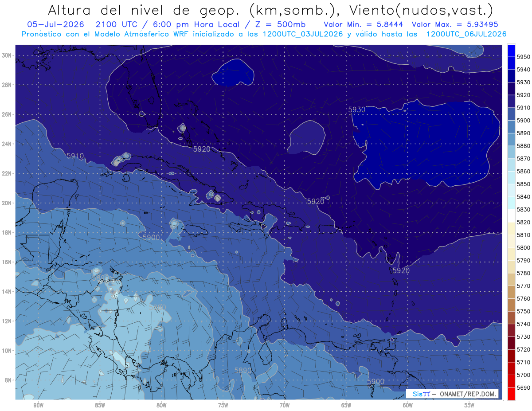Click the bottom red colorbar swatch below 5690
The image size is (532, 411).
[511, 394]
